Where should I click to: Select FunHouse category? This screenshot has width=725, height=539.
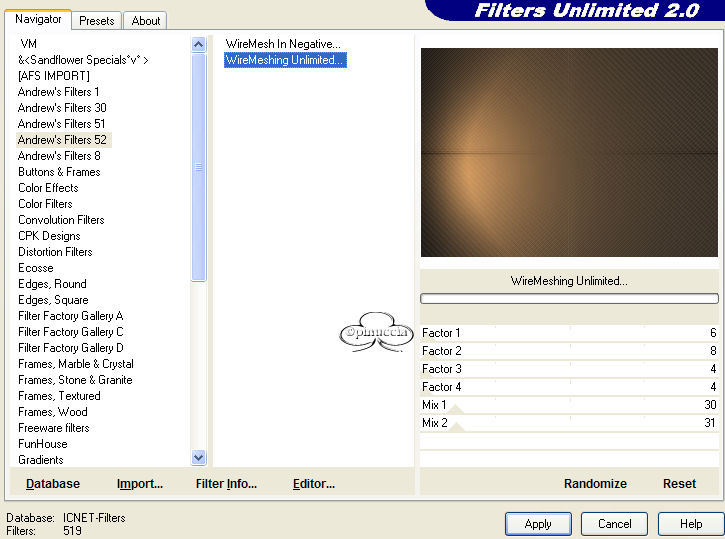(43, 444)
